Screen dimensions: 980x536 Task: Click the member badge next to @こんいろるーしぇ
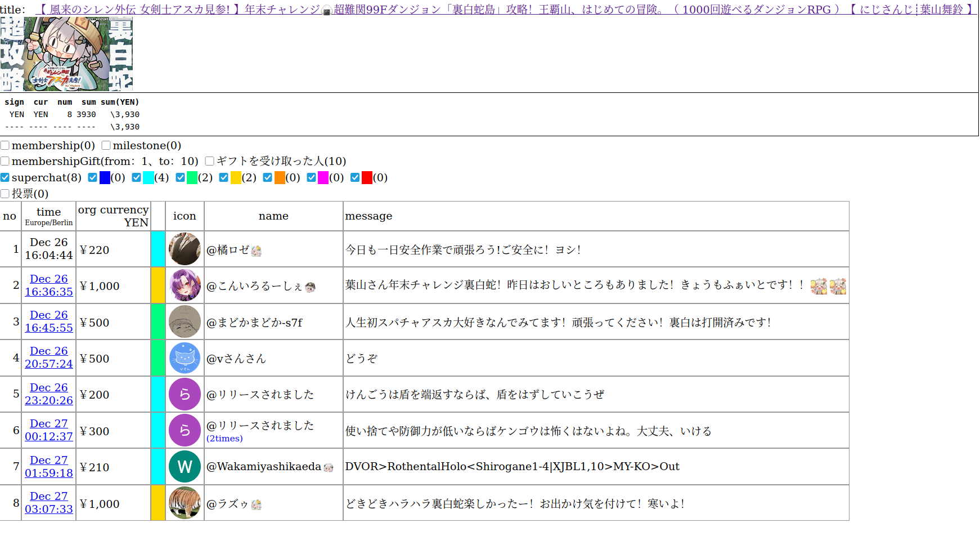click(x=310, y=287)
